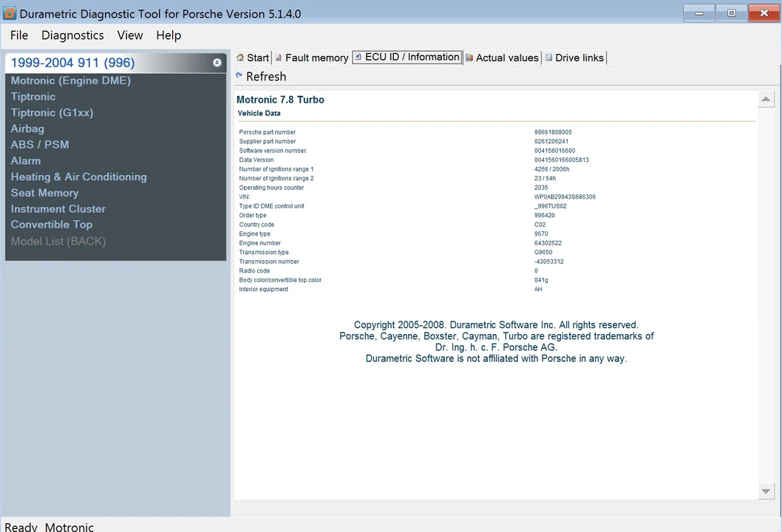Click the ECU ID / Information tab icon
782x532 pixels.
(x=358, y=57)
